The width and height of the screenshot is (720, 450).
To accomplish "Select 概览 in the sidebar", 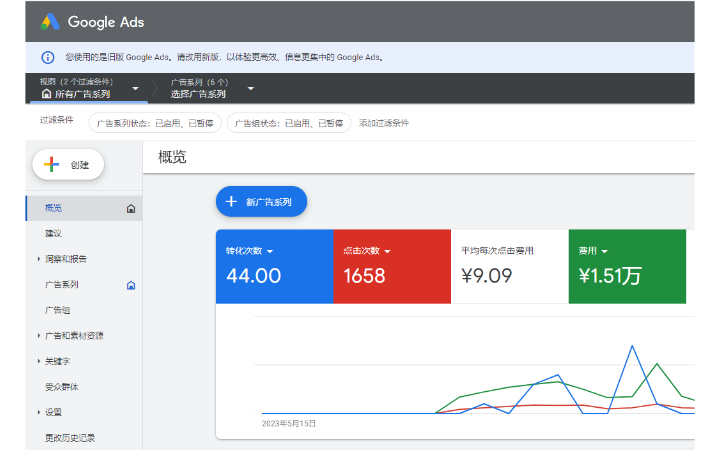I will click(x=84, y=208).
